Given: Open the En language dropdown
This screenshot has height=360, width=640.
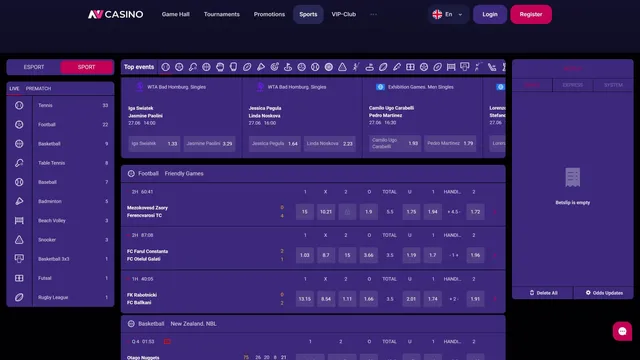Looking at the screenshot, I should coord(448,14).
